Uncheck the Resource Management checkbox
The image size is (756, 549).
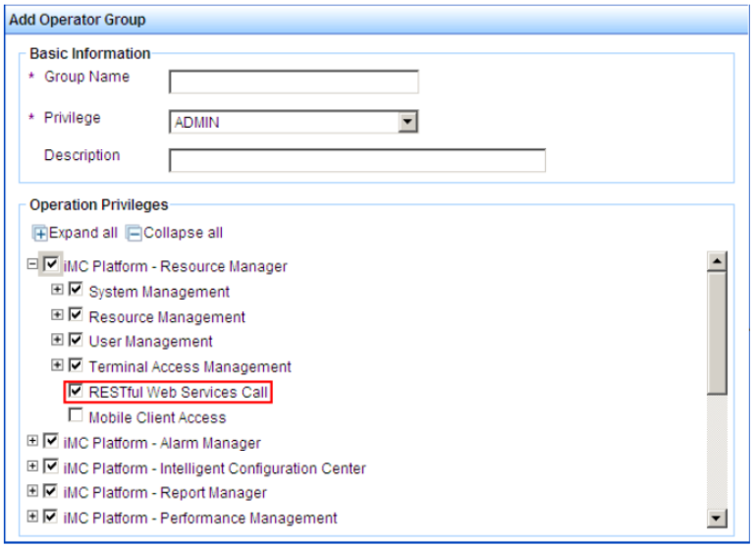76,314
